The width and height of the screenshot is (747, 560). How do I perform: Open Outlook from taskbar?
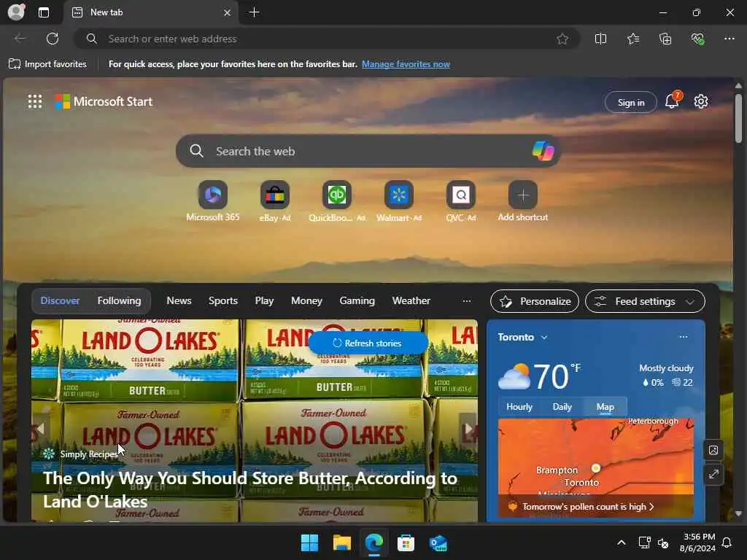(x=438, y=542)
